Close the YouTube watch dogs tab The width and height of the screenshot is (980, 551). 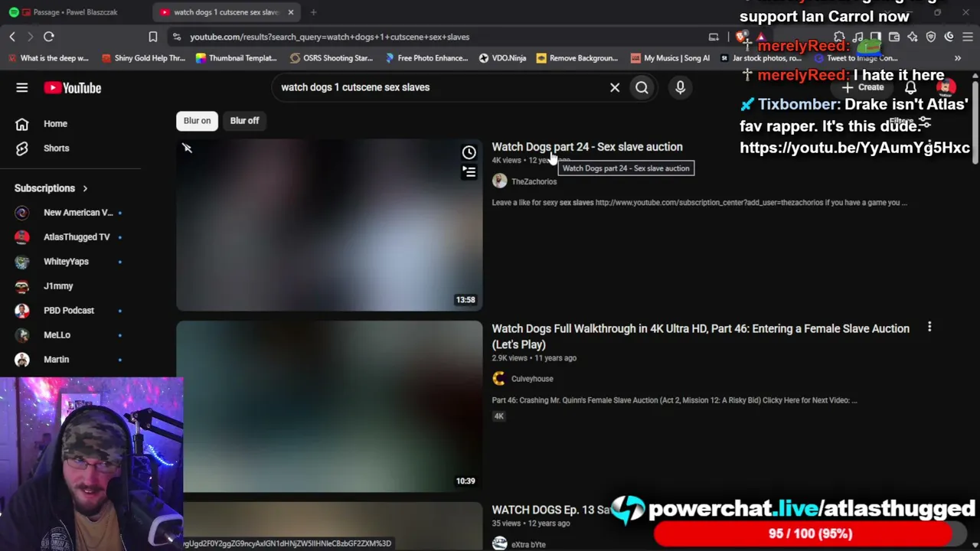[291, 12]
